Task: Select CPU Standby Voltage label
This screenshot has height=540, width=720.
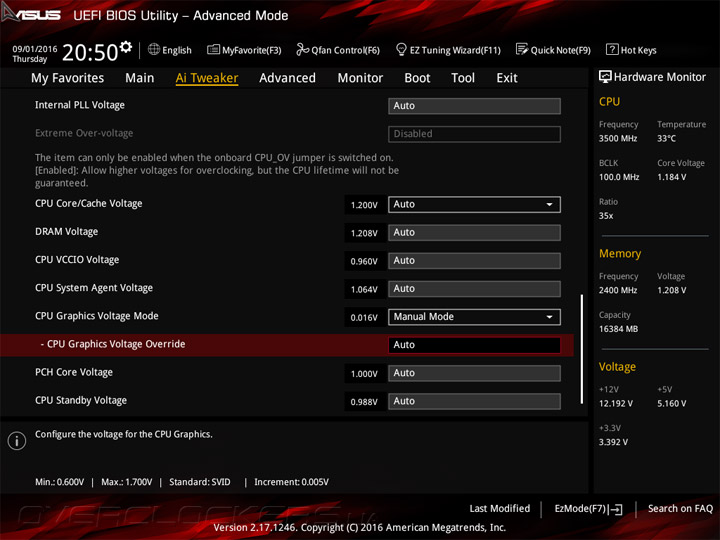Action: pos(81,400)
